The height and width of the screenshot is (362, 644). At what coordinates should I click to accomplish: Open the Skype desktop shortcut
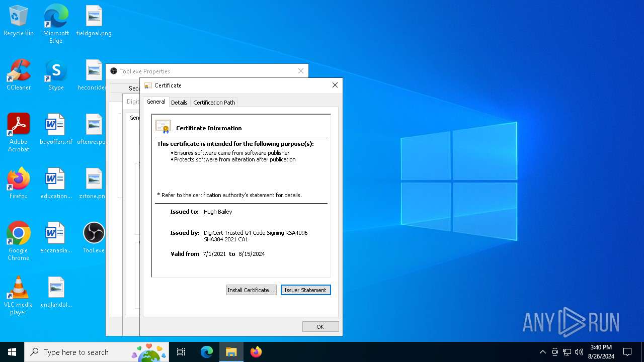(x=56, y=75)
